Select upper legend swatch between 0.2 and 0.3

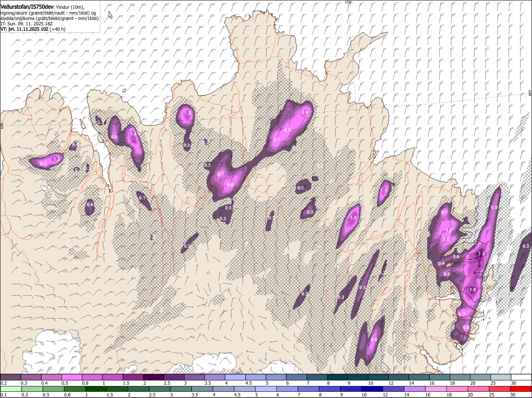(11, 377)
